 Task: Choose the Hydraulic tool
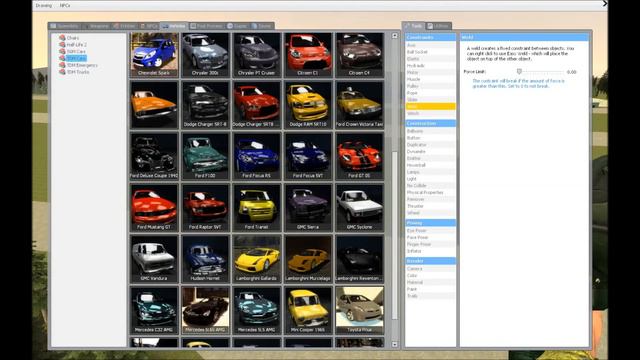(x=430, y=66)
